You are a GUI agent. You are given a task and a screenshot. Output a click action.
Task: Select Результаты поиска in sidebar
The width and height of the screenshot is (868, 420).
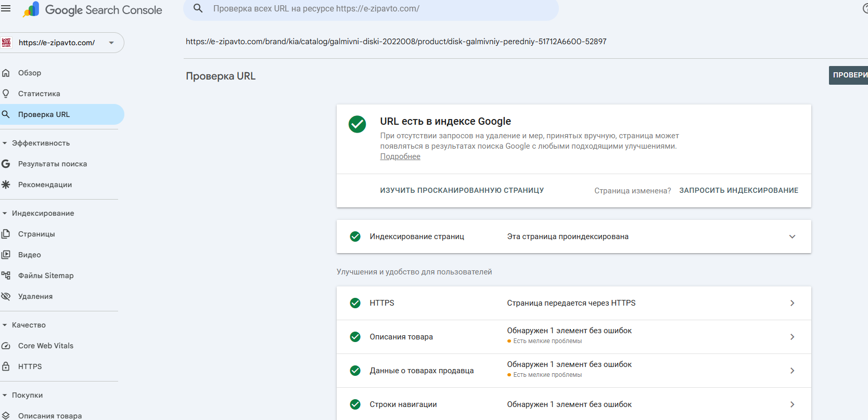53,164
